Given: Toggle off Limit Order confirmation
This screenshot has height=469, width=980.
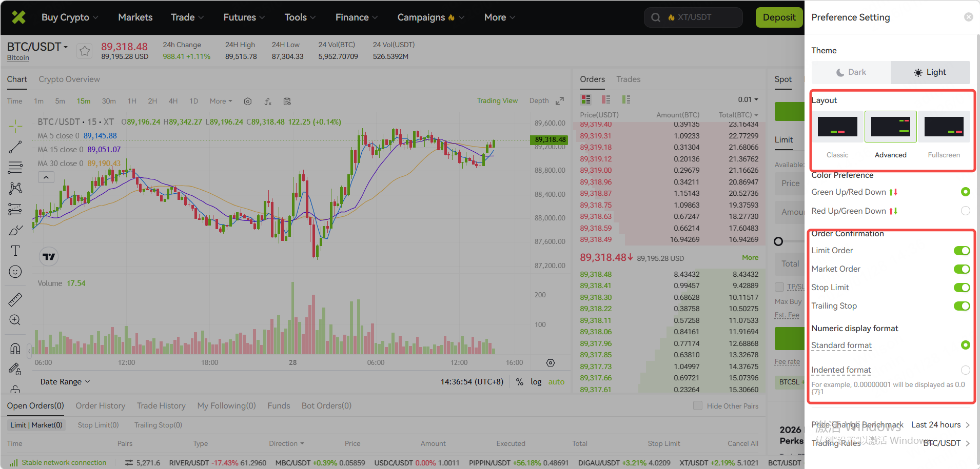Looking at the screenshot, I should [962, 251].
